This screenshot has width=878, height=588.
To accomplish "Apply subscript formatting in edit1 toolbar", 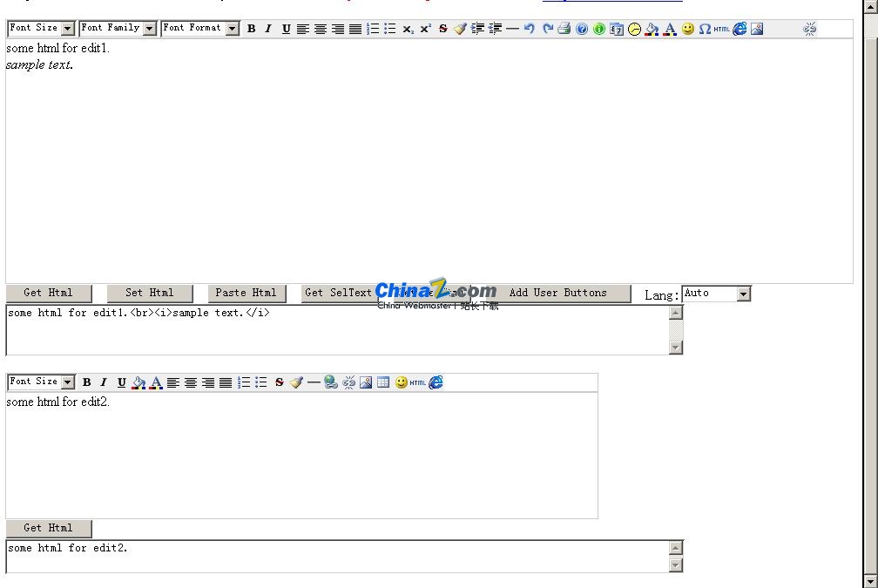I will tap(408, 29).
